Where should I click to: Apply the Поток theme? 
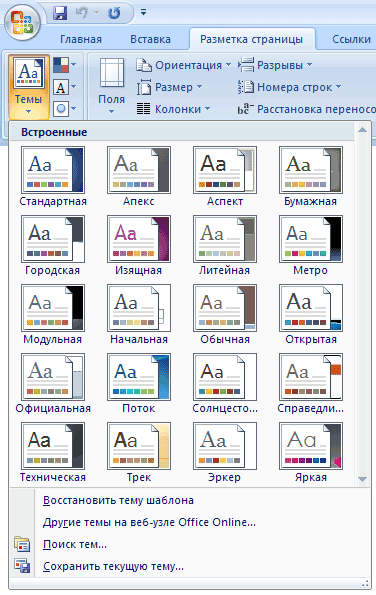click(x=139, y=384)
